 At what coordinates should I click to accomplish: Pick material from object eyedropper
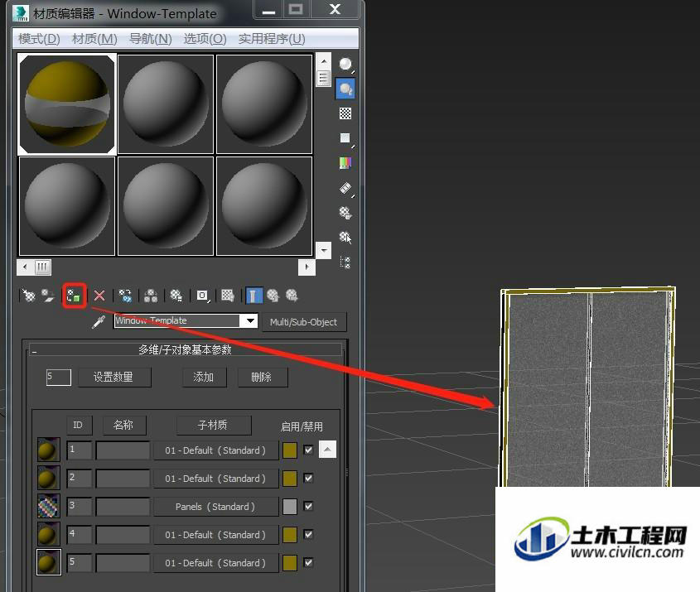99,321
